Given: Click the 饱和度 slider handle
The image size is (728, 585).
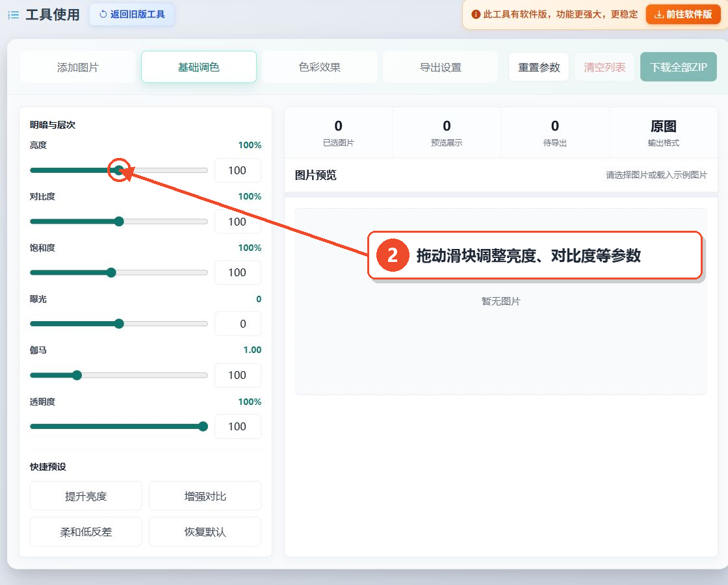Looking at the screenshot, I should coord(111,272).
